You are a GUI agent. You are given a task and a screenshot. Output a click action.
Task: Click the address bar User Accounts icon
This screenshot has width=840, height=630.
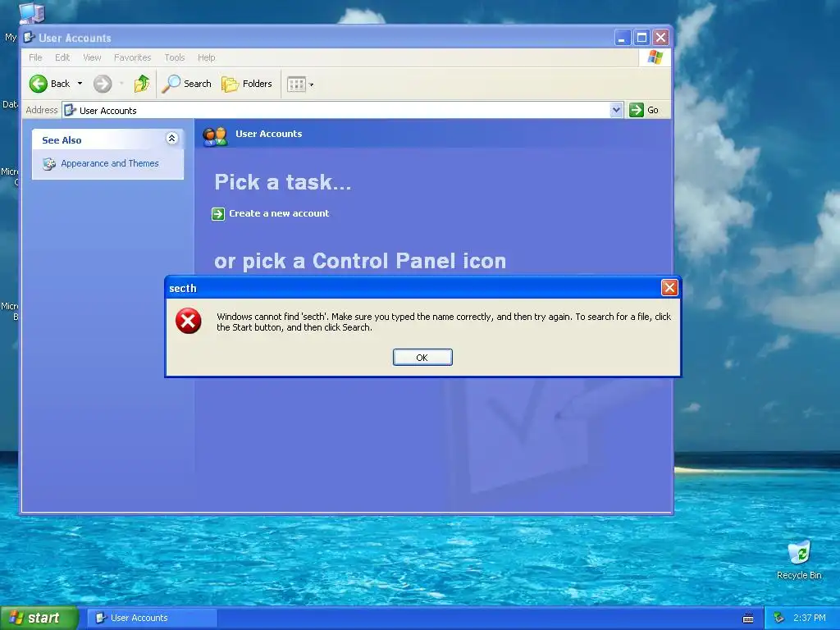pyautogui.click(x=70, y=111)
